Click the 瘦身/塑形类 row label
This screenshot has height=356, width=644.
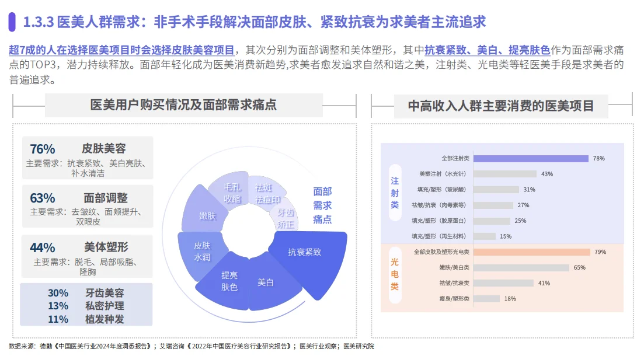[x=454, y=298]
